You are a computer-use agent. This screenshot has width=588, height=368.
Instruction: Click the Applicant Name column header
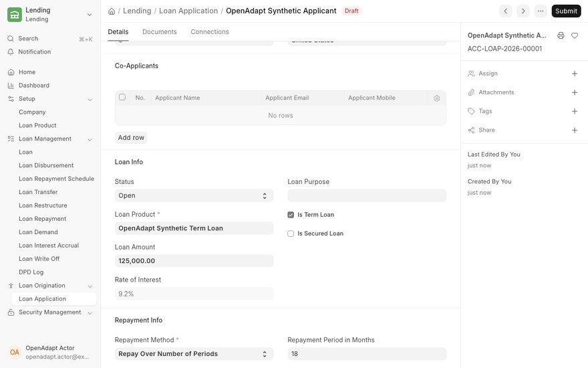tap(177, 98)
